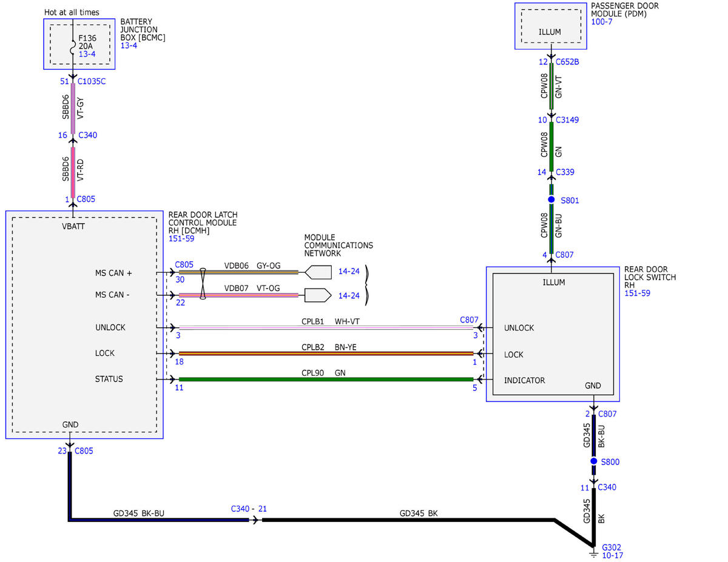The image size is (728, 562).
Task: Select the VT-RD wire color label
Action: 80,170
